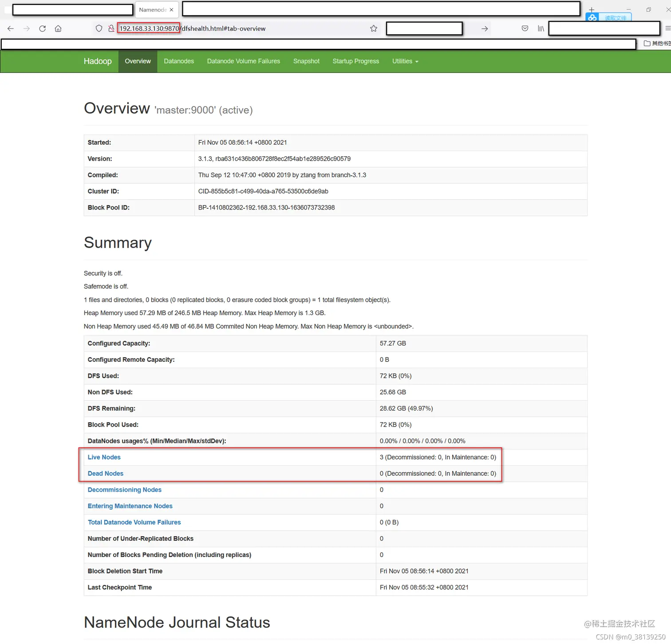Open the Startup Progress tab
This screenshot has width=671, height=644.
click(x=356, y=61)
